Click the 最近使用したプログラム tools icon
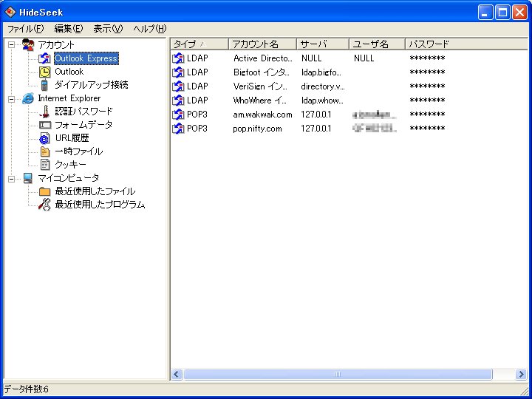Image resolution: width=532 pixels, height=399 pixels. pyautogui.click(x=44, y=205)
